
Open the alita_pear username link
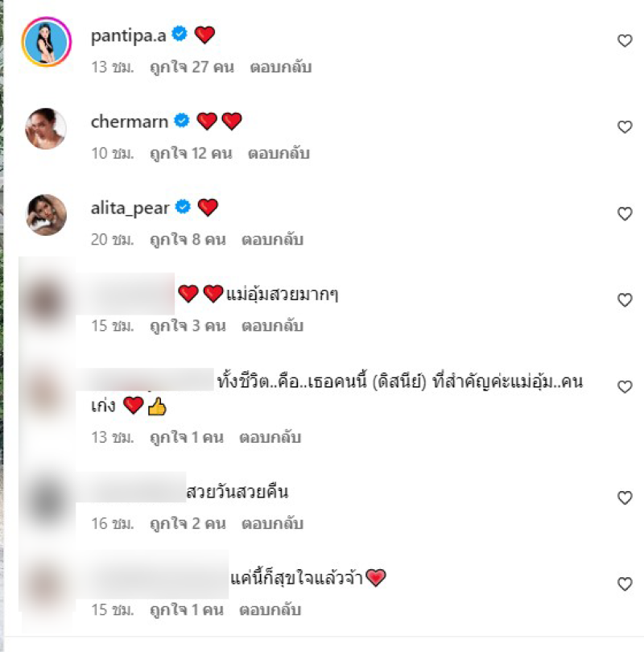click(x=130, y=208)
